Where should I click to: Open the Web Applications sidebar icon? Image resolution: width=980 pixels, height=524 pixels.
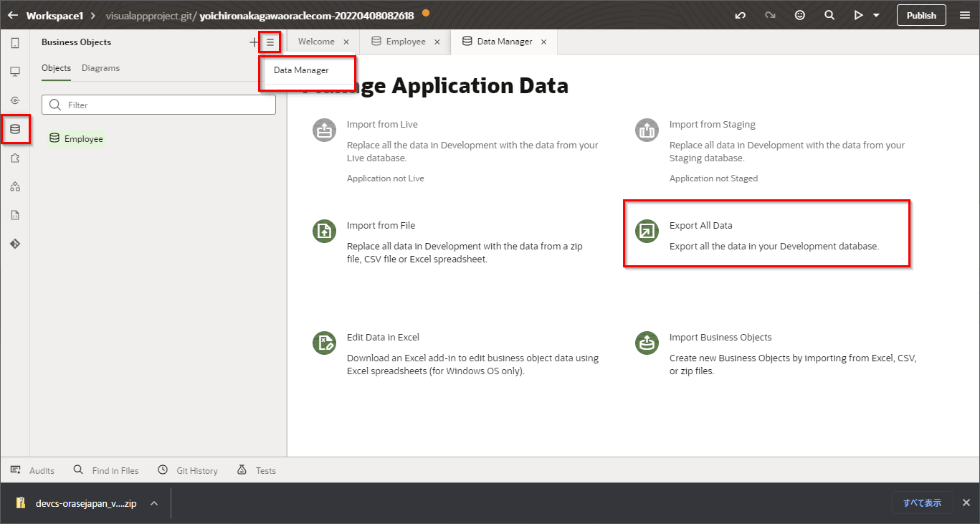point(15,72)
